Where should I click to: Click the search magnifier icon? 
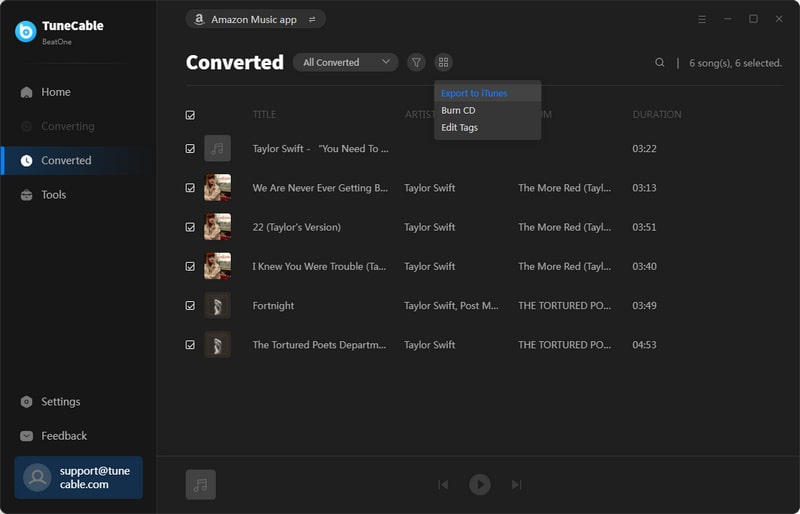(659, 62)
